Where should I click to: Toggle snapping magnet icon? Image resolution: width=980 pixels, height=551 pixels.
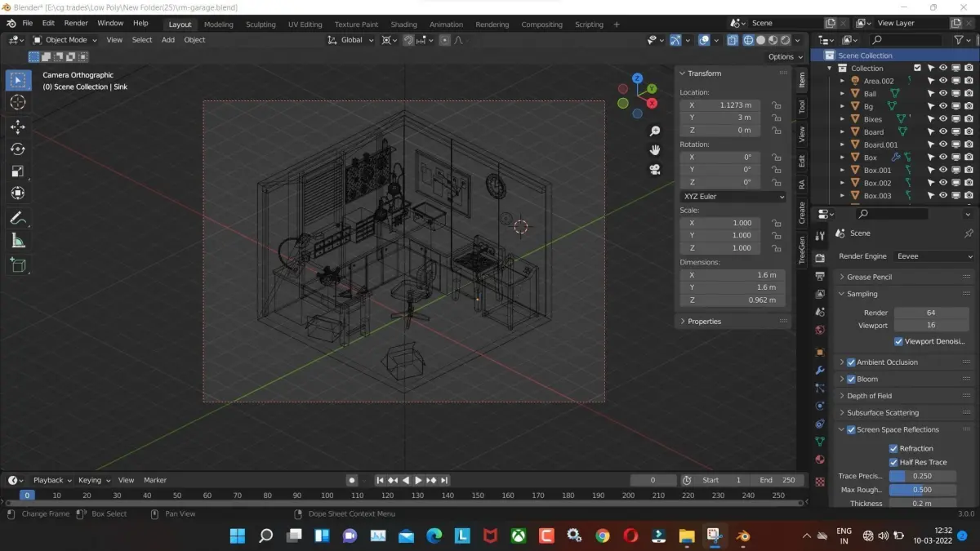pyautogui.click(x=408, y=40)
